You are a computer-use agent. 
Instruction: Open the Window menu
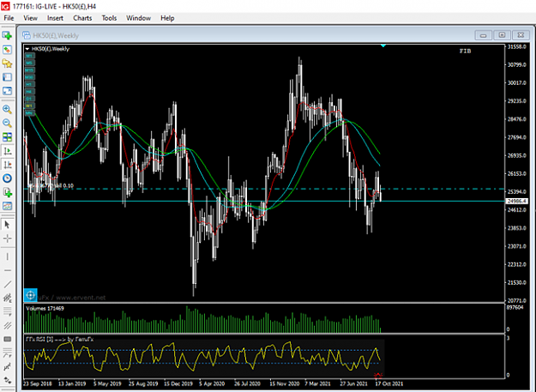point(138,18)
